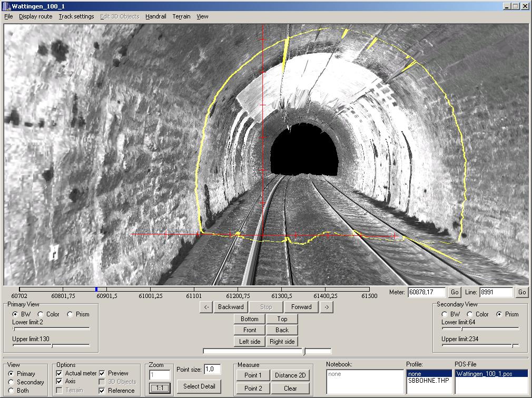Viewport: 532px width, 398px height.
Task: Click the Meter input field
Action: click(x=427, y=292)
